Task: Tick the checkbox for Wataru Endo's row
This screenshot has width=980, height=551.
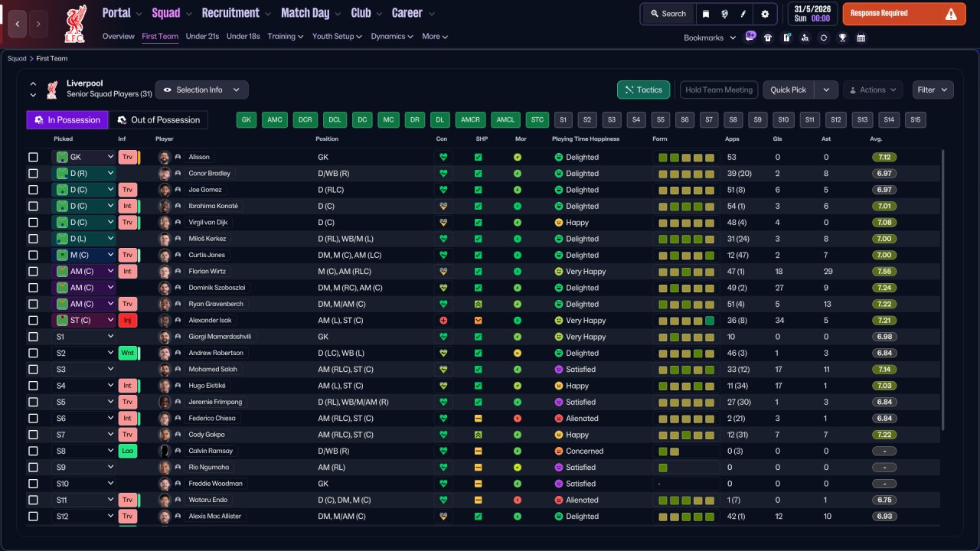Action: coord(33,500)
